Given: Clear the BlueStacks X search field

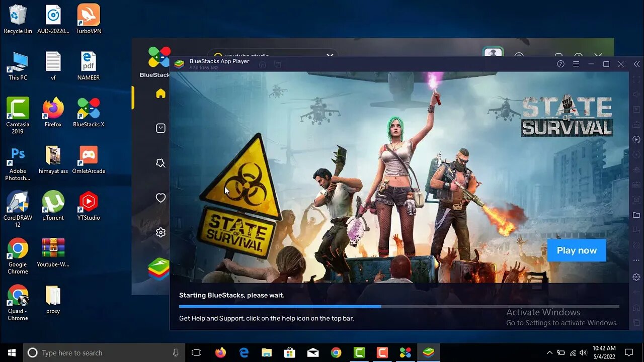Looking at the screenshot, I should (x=330, y=56).
